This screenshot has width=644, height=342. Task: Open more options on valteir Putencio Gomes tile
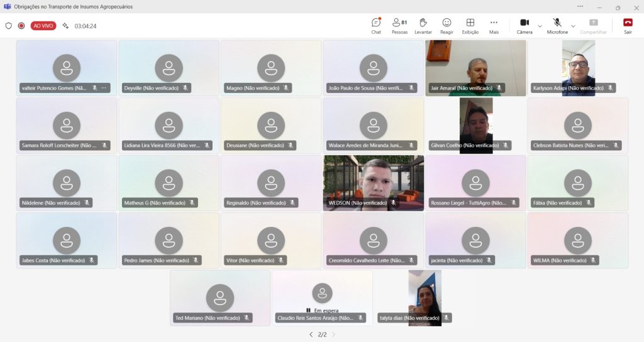pyautogui.click(x=104, y=88)
